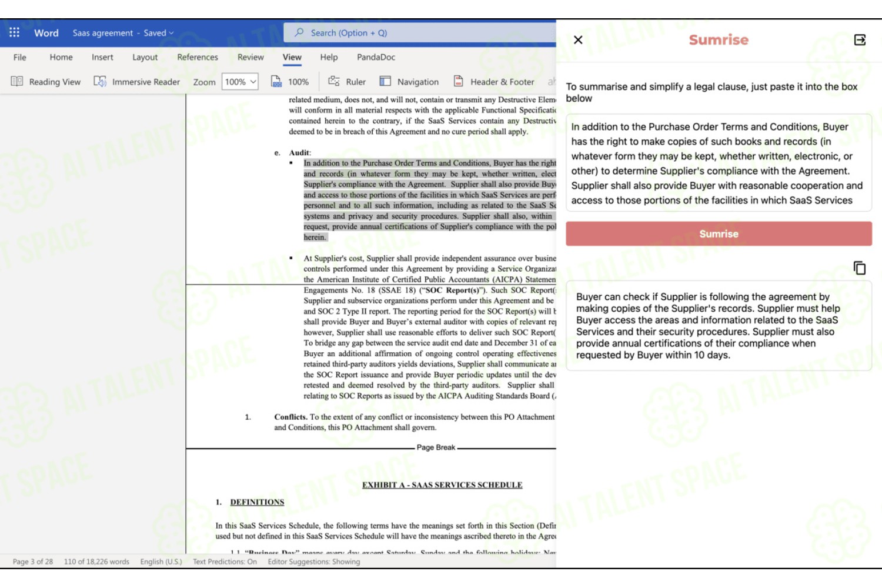The image size is (882, 588).
Task: Click the Immersive Reader label
Action: click(146, 82)
